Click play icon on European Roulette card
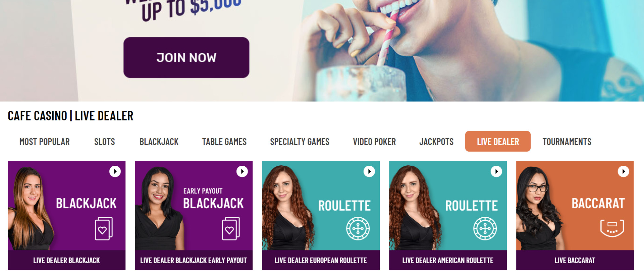Image resolution: width=644 pixels, height=275 pixels. [x=369, y=171]
